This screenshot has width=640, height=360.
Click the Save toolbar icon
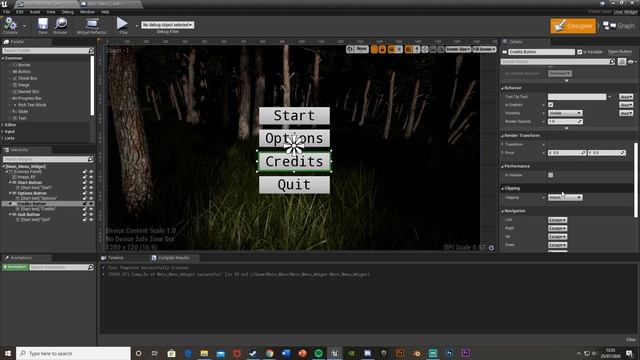pos(42,25)
